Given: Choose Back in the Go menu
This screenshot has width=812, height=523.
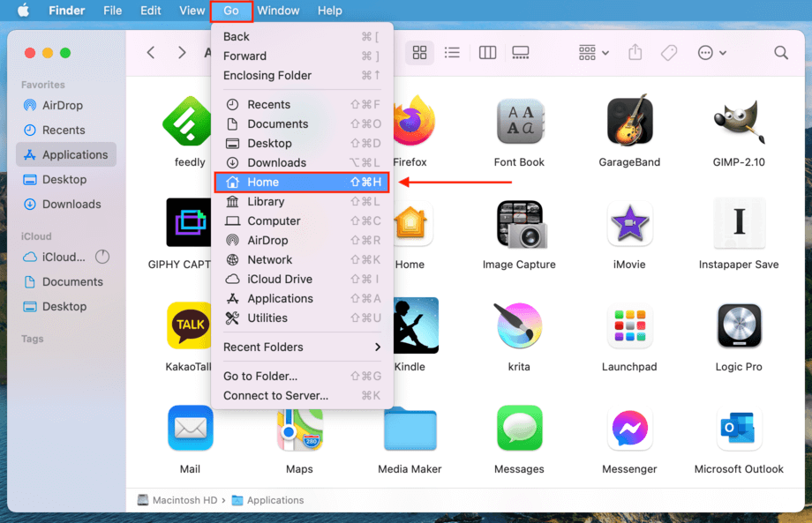Looking at the screenshot, I should click(x=302, y=37).
